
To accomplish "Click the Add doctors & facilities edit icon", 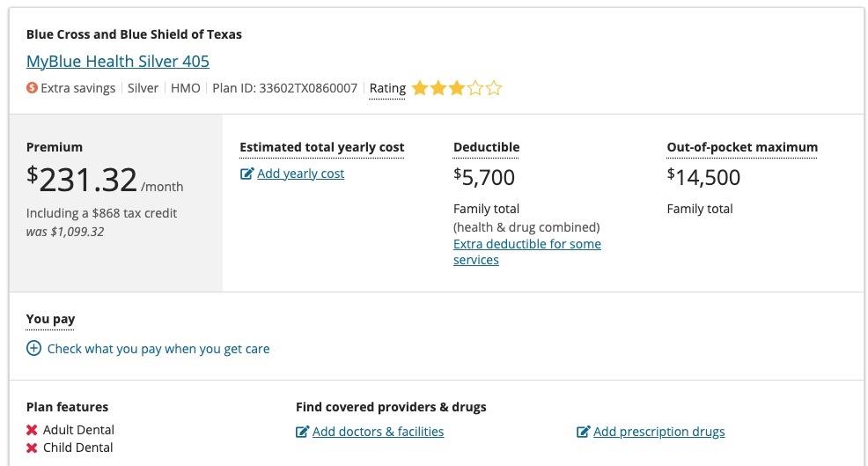I will coord(302,432).
